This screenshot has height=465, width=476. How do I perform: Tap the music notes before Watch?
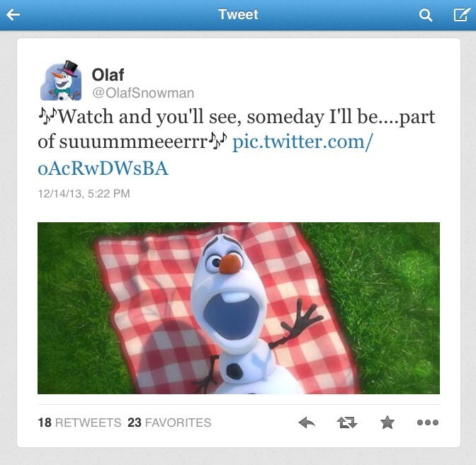(x=47, y=115)
